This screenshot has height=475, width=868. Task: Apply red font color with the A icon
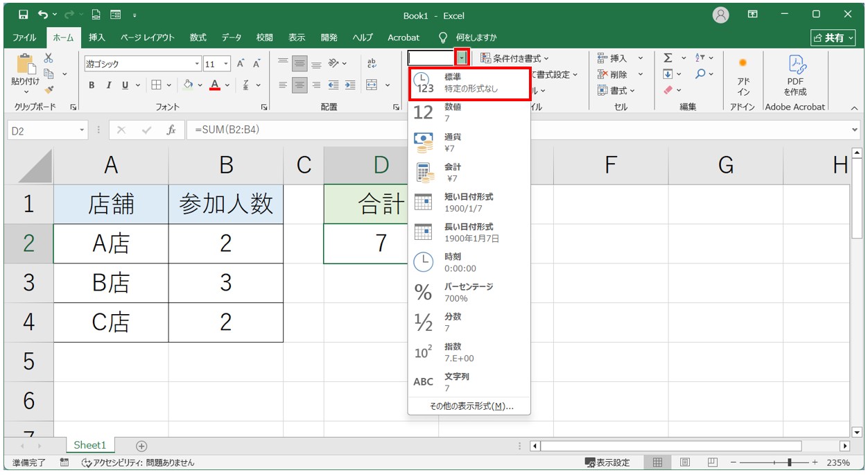click(215, 85)
